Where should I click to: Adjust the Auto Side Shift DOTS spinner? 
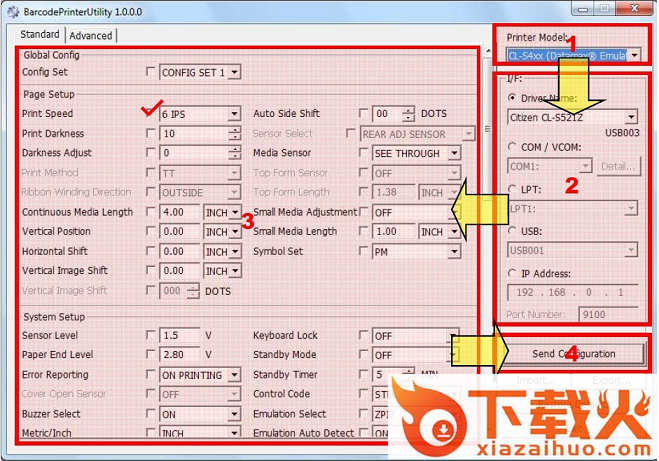click(408, 114)
